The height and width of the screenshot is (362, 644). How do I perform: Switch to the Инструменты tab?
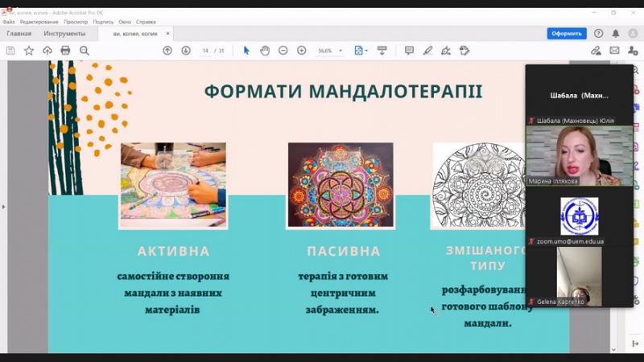pos(64,34)
